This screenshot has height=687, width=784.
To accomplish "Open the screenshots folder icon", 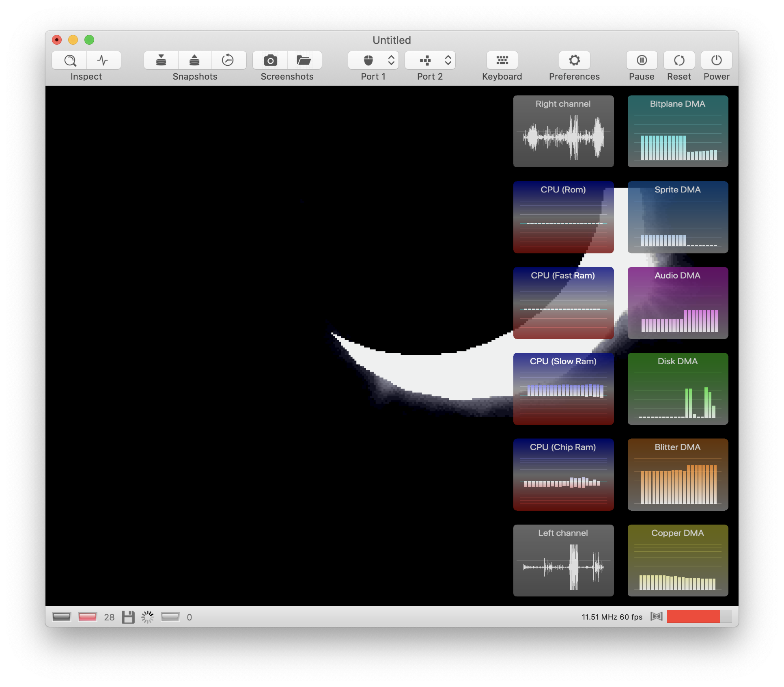I will pos(304,60).
